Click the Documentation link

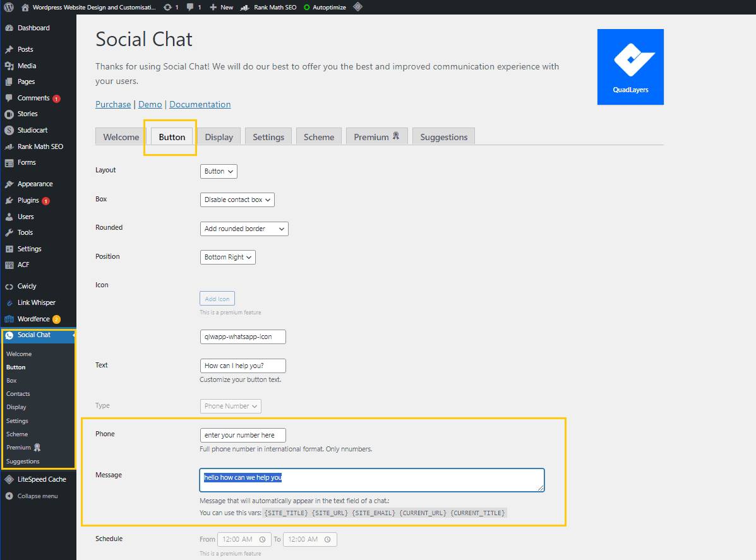[x=200, y=104]
